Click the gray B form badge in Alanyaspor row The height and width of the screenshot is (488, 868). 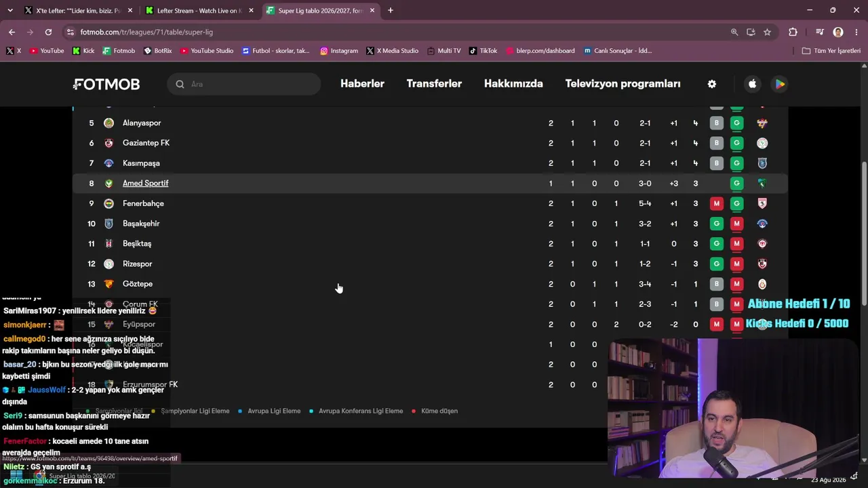(x=716, y=123)
